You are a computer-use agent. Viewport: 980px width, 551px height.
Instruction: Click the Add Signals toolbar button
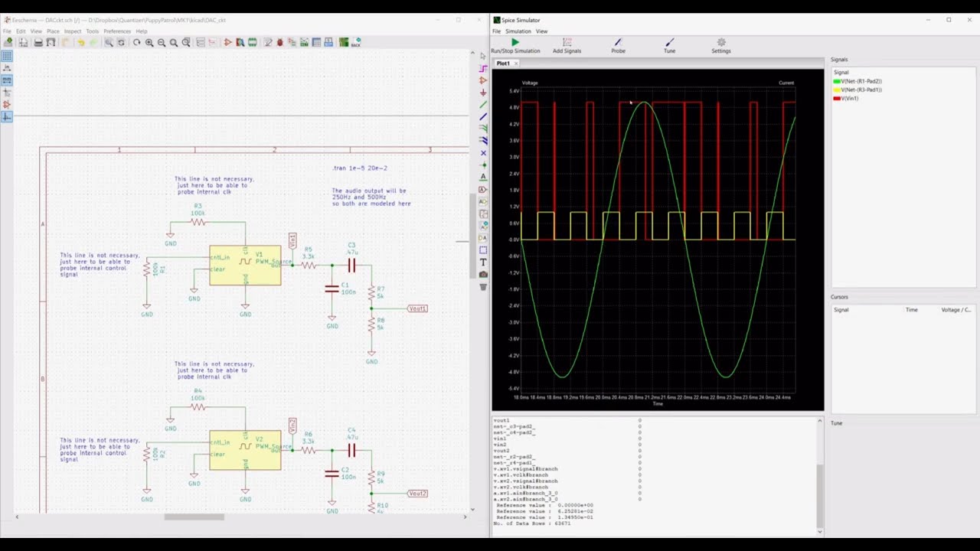click(567, 46)
